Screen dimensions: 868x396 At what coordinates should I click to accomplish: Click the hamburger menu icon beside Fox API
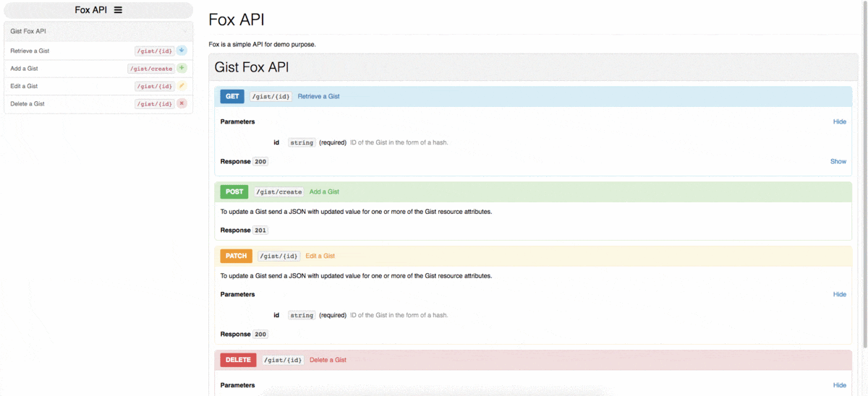pos(118,10)
